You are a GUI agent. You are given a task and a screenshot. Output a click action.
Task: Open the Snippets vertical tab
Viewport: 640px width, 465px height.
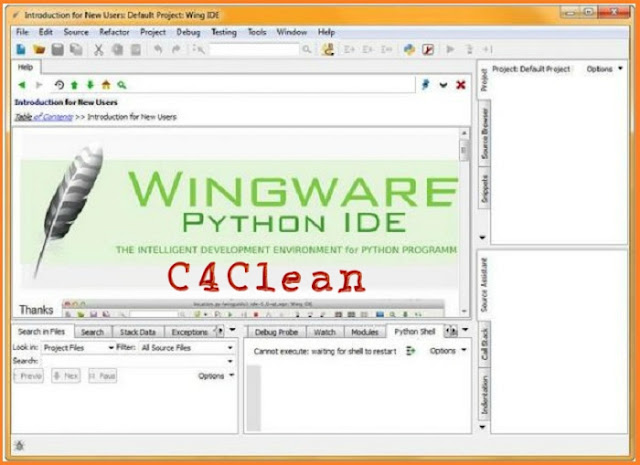point(484,188)
